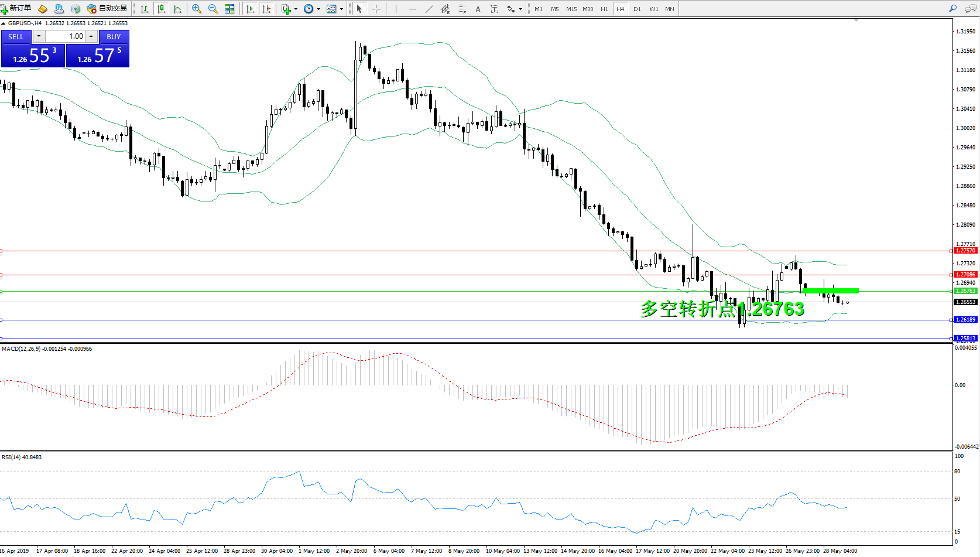Open the chat bubbles icon
Viewport: 980px width, 557px height.
(969, 9)
